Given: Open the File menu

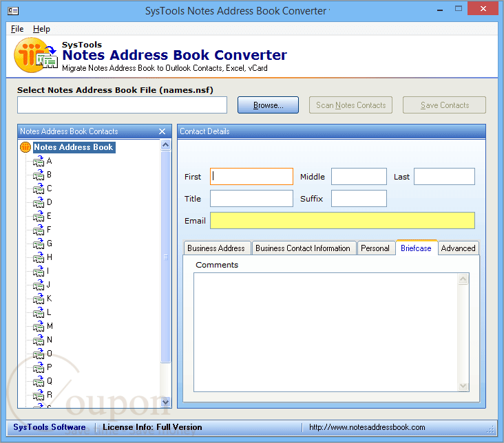Looking at the screenshot, I should [x=17, y=29].
